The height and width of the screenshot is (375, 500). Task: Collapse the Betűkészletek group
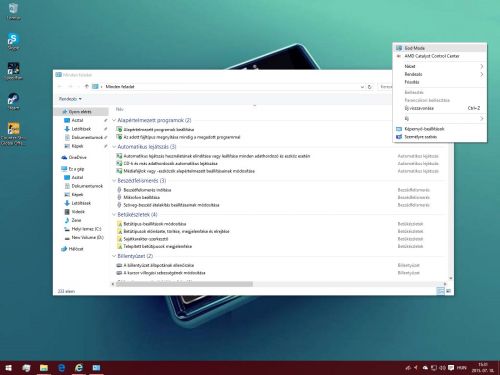pyautogui.click(x=114, y=215)
